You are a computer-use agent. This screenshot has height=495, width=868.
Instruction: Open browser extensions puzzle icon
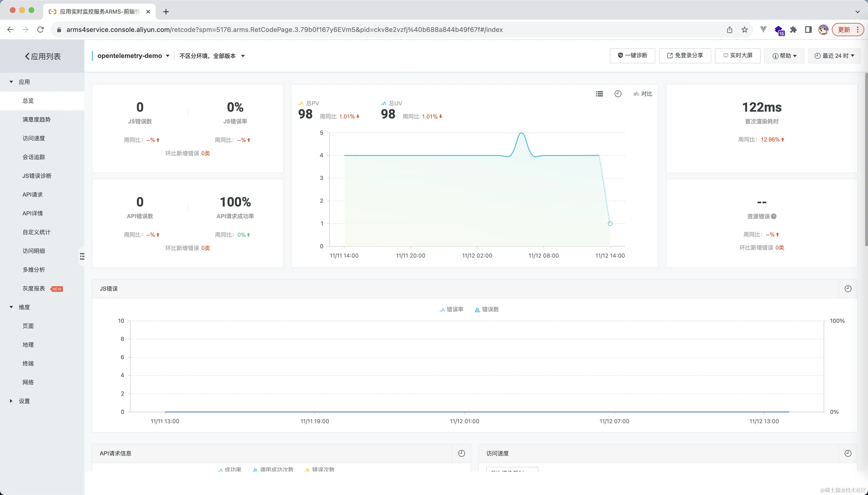point(793,30)
